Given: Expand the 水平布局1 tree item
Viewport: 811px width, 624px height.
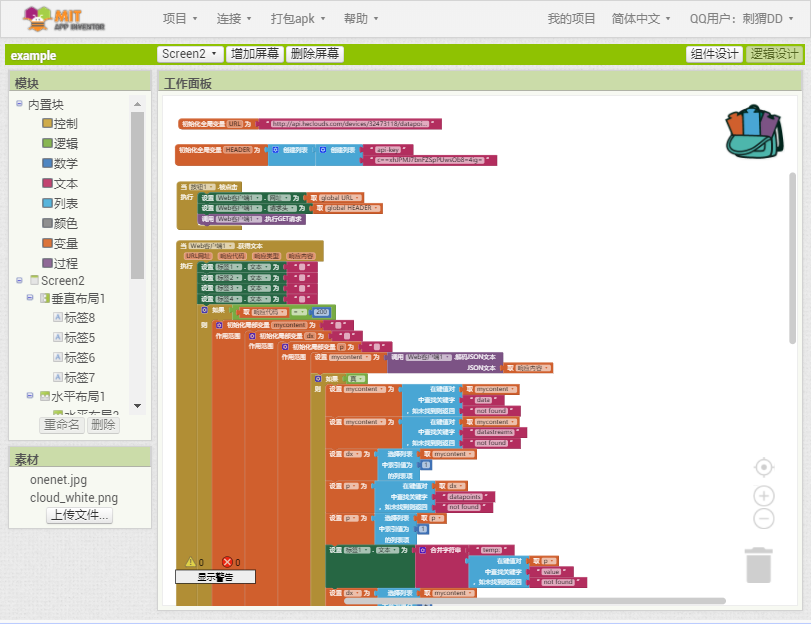Looking at the screenshot, I should click(x=30, y=395).
